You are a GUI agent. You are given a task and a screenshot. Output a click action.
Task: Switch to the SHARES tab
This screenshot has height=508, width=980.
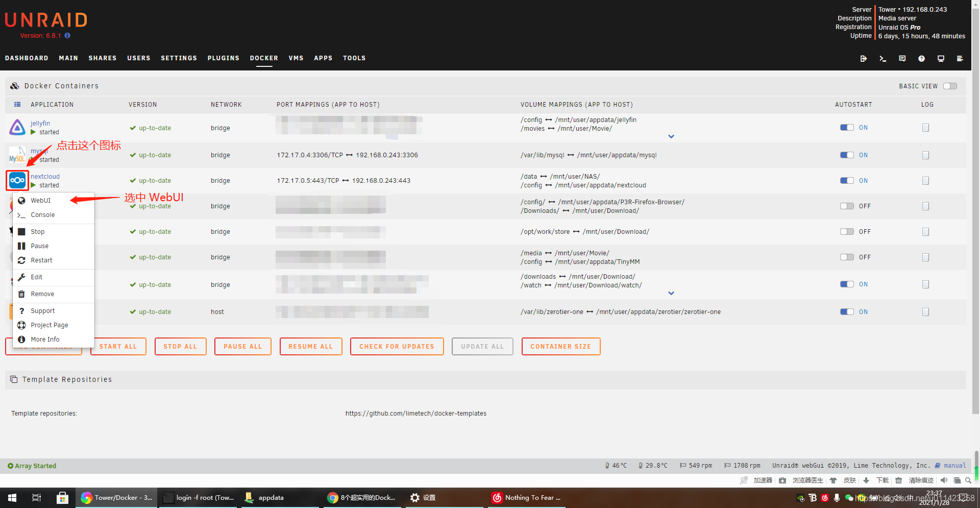tap(103, 58)
